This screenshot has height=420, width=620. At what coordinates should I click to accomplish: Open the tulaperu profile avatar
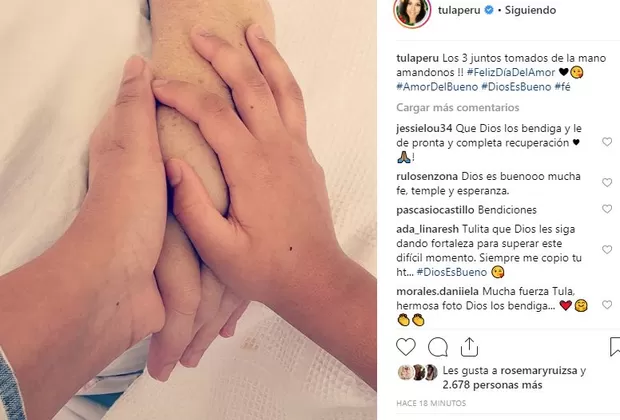(412, 12)
